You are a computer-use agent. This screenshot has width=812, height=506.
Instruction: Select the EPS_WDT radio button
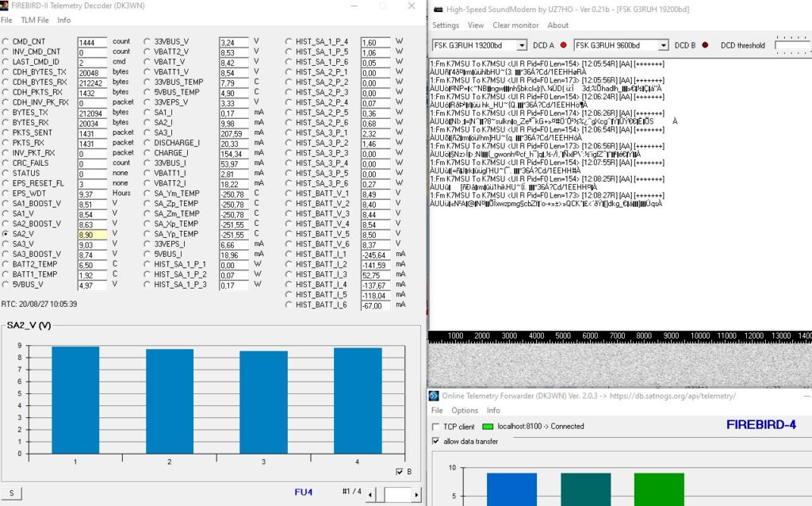click(6, 194)
